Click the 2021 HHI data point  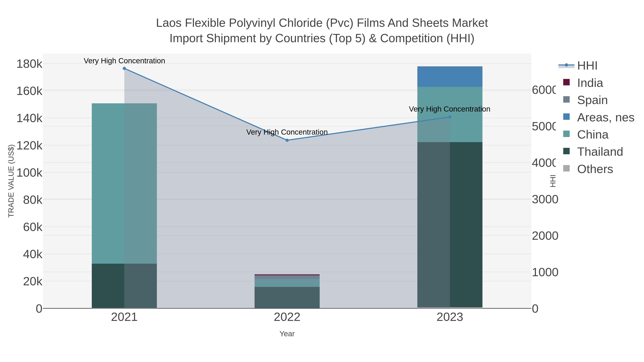(x=124, y=68)
